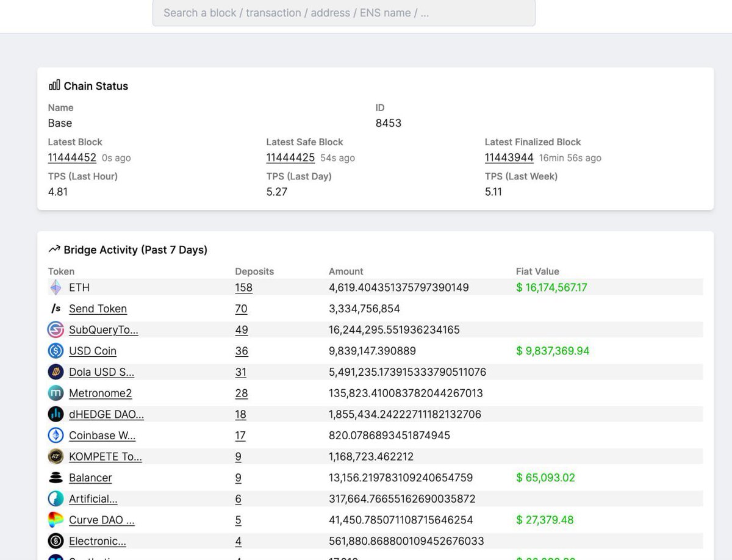
Task: Open the Send Token link
Action: [98, 309]
